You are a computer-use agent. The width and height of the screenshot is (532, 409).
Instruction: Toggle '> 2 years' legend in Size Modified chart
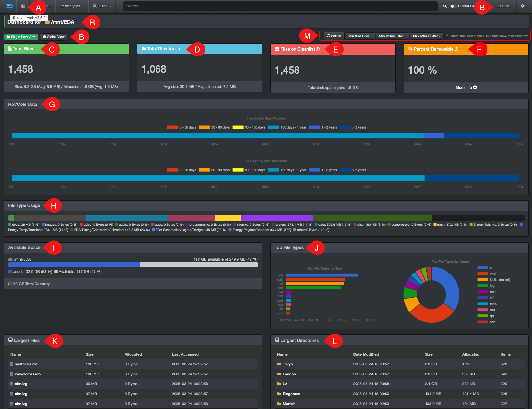353,127
